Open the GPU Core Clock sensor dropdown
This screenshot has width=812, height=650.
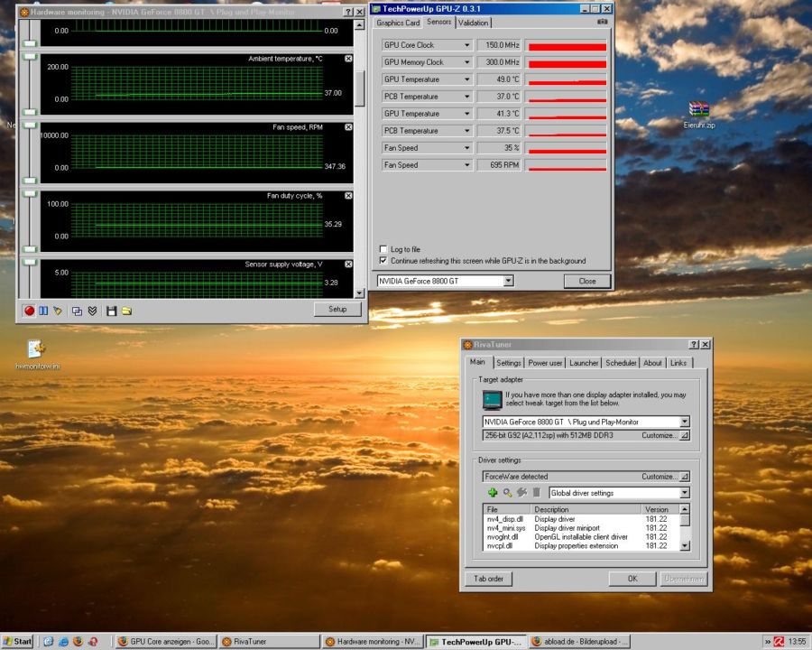[466, 45]
